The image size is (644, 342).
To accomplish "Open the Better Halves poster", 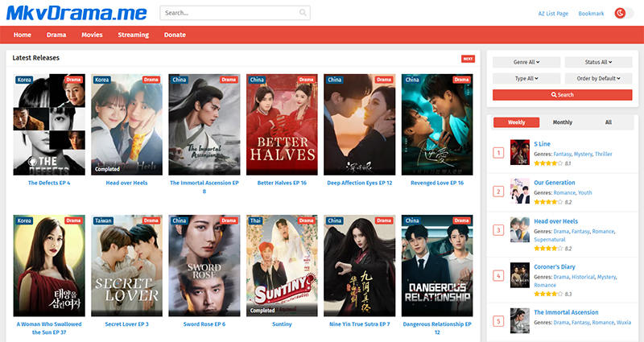I will (x=282, y=125).
